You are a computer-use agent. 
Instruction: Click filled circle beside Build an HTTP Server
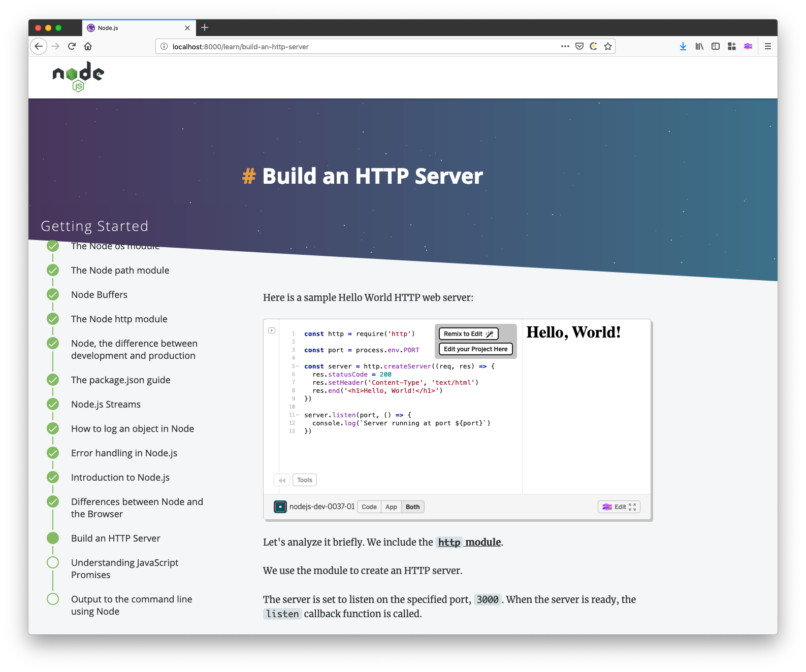(53, 538)
